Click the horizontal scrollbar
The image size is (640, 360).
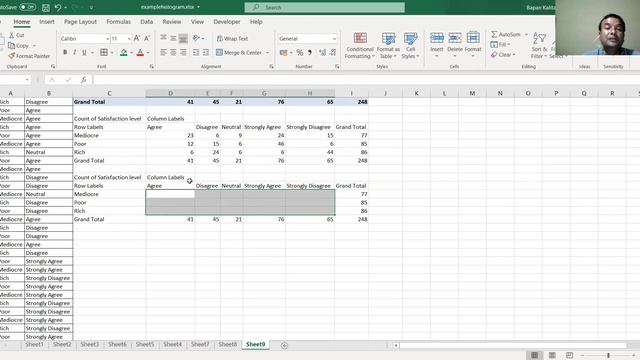[x=513, y=345]
